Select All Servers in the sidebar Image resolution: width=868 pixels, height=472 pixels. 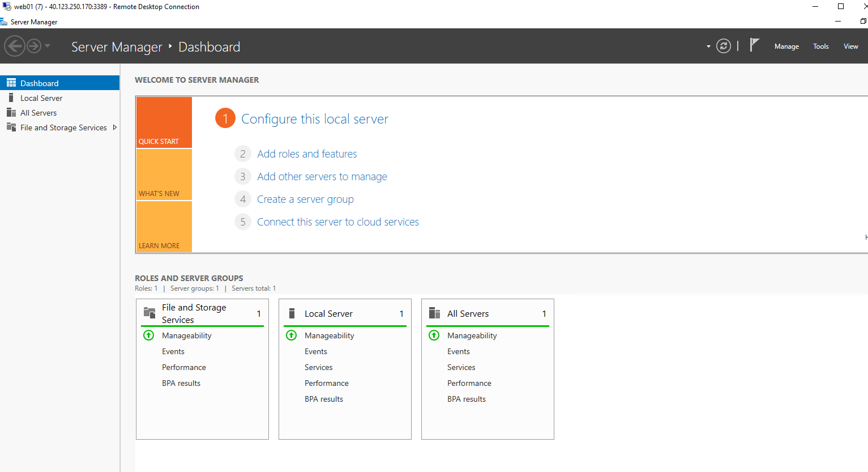pos(60,113)
